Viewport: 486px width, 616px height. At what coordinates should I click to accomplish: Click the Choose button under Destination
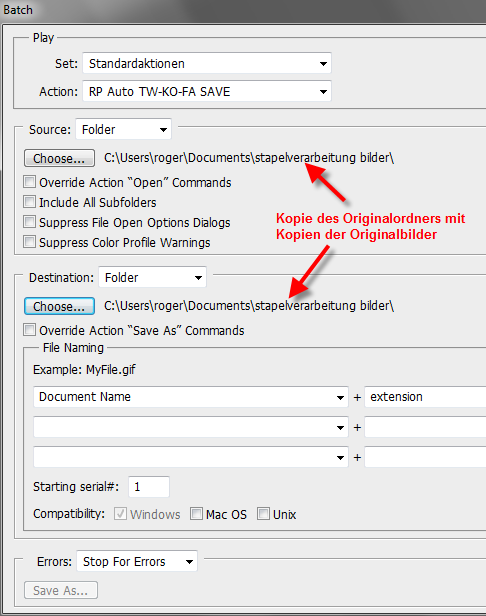point(59,306)
